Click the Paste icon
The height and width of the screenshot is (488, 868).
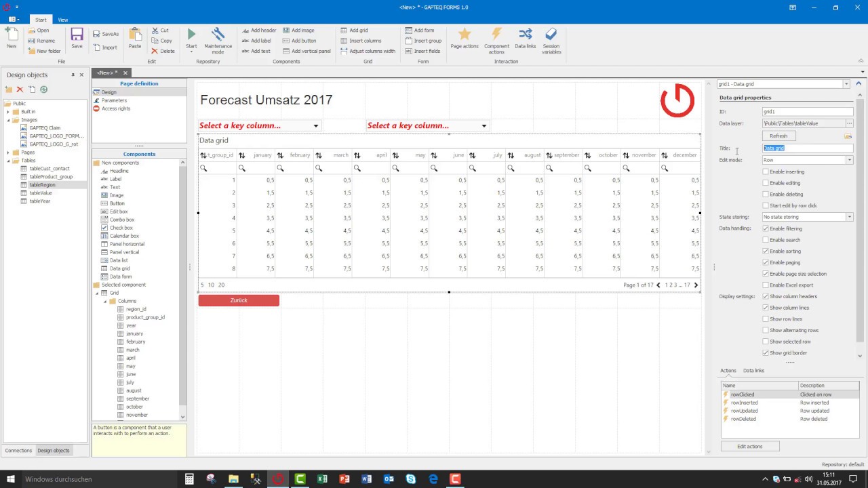pyautogui.click(x=135, y=37)
